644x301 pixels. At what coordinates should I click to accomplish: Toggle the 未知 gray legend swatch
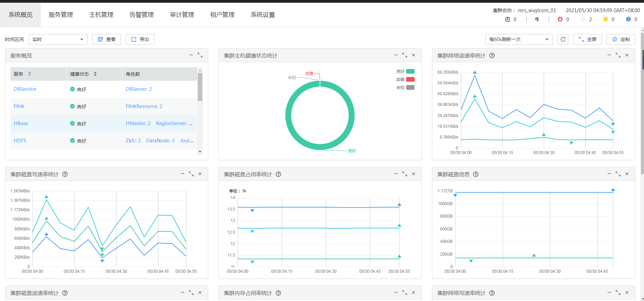[x=410, y=87]
